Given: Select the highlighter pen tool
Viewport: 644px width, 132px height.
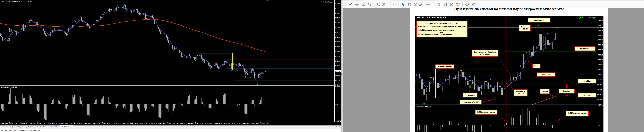Looking at the screenshot, I should (473, 4).
